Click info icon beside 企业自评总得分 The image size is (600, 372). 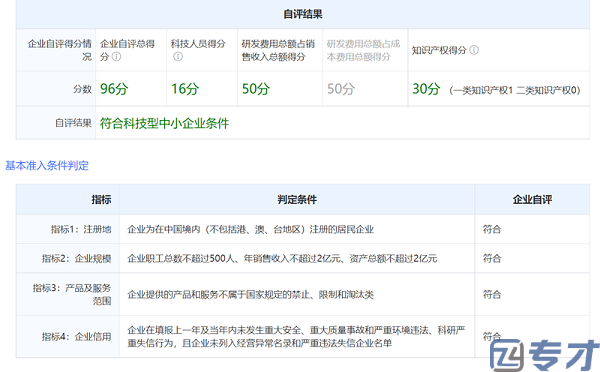click(x=116, y=57)
